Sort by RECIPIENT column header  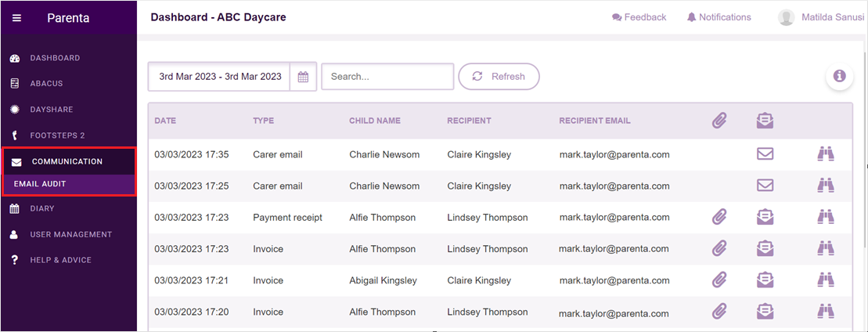pos(469,121)
